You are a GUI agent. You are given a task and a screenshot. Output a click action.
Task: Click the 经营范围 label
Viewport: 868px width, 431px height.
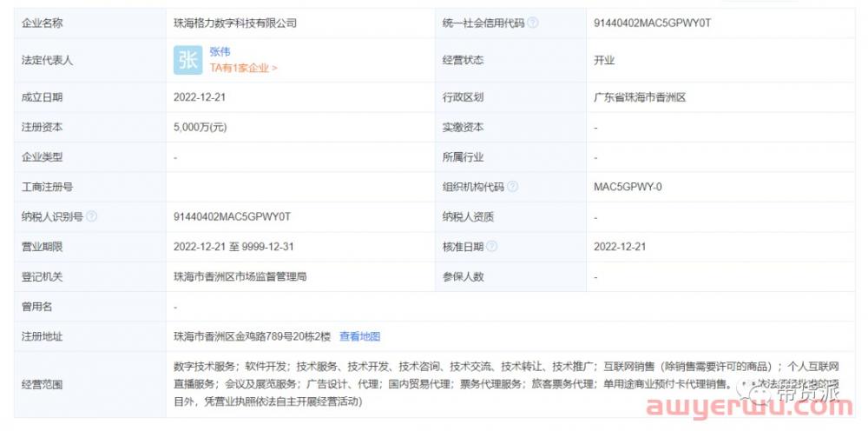[42, 384]
